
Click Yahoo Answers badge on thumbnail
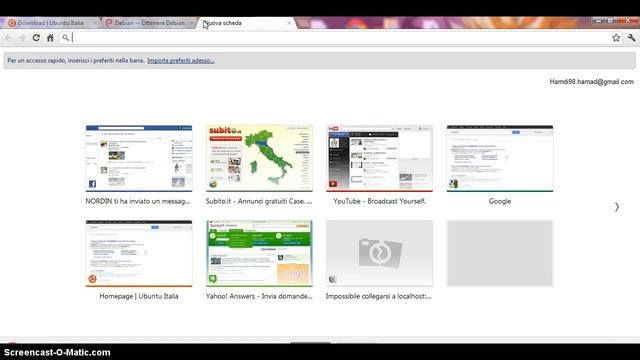213,279
